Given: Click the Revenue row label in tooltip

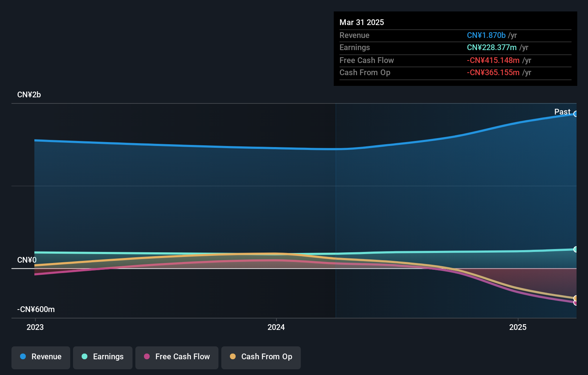Looking at the screenshot, I should coord(355,35).
